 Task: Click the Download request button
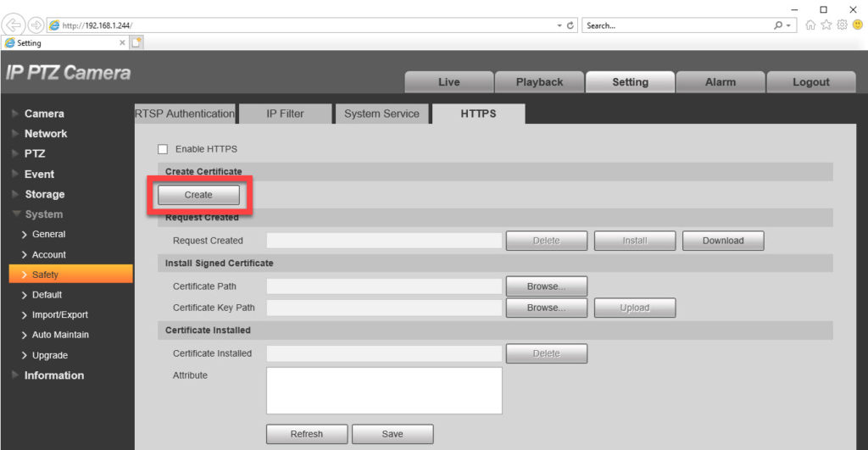(x=722, y=241)
